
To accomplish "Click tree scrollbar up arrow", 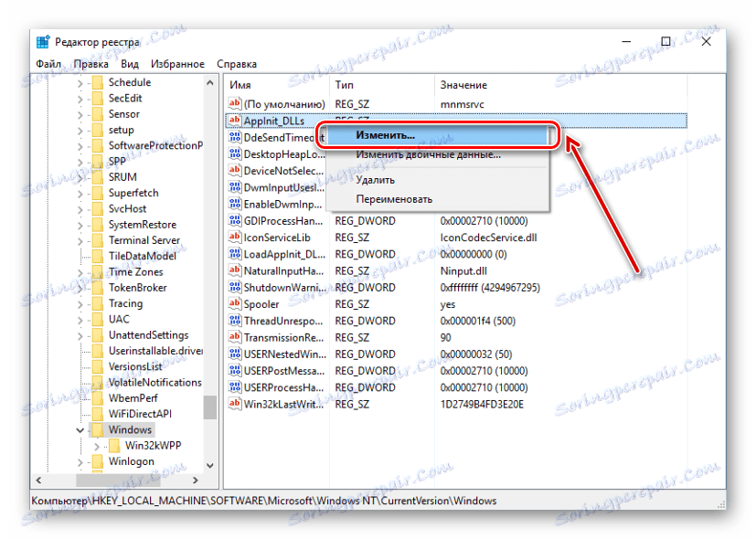I will pos(209,83).
